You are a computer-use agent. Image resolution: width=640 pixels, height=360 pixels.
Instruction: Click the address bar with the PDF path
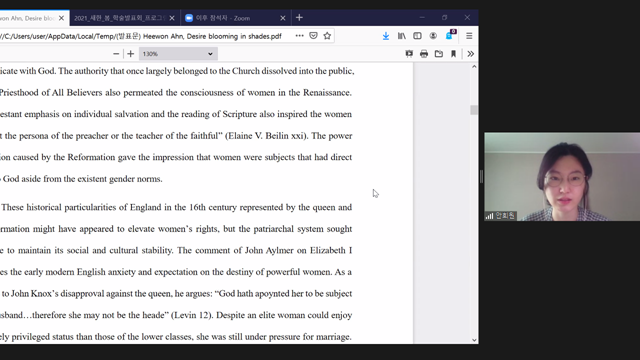(x=141, y=36)
